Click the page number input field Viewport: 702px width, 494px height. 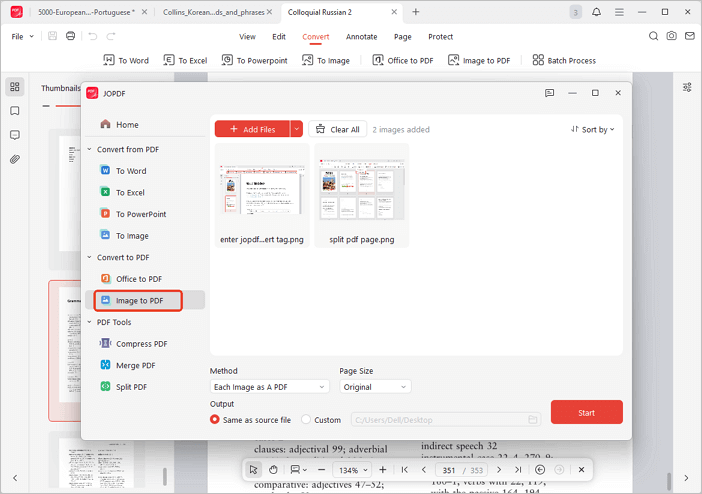tap(449, 470)
